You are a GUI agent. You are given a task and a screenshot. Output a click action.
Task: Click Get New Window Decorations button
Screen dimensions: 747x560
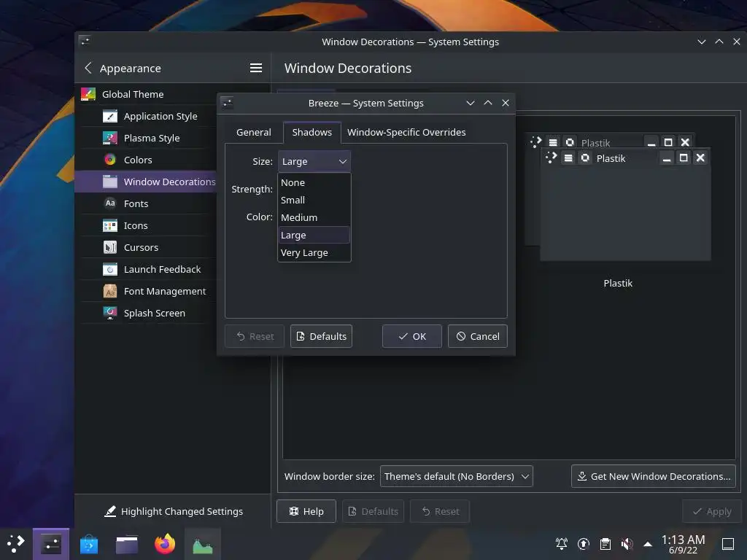(x=654, y=476)
